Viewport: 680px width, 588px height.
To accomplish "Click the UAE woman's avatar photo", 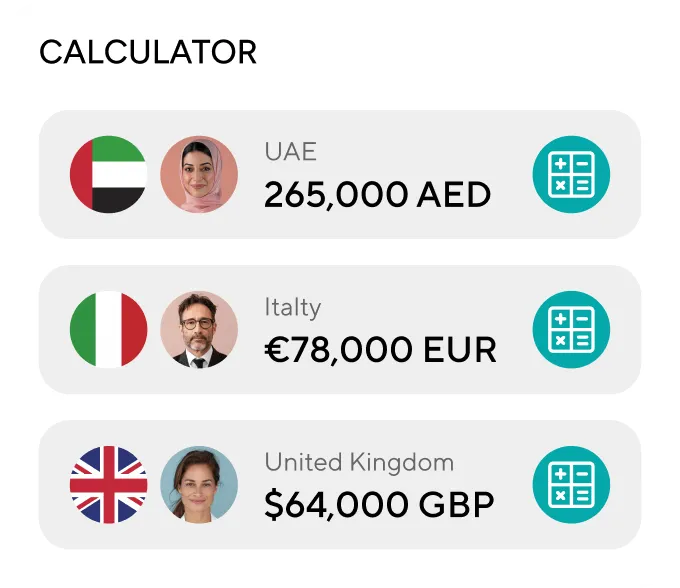I will pos(199,174).
